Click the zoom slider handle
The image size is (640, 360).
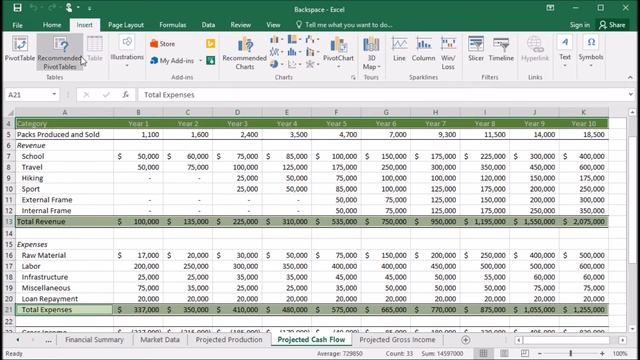[x=571, y=353]
